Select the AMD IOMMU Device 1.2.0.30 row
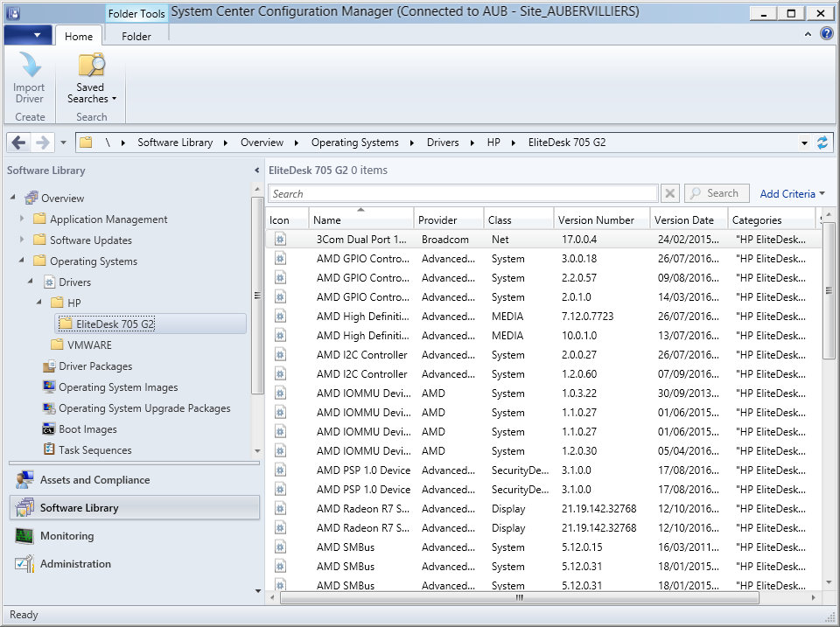The width and height of the screenshot is (840, 627). 543,451
